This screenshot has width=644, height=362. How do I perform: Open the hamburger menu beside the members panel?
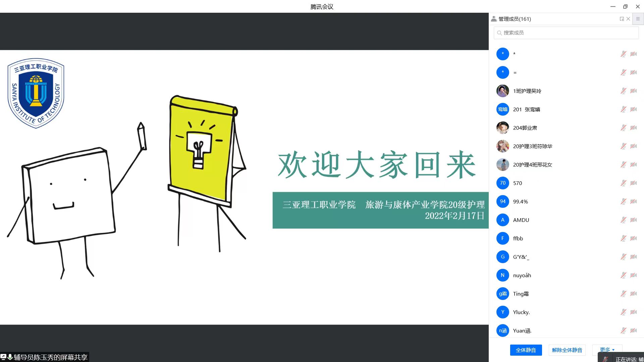tap(638, 19)
